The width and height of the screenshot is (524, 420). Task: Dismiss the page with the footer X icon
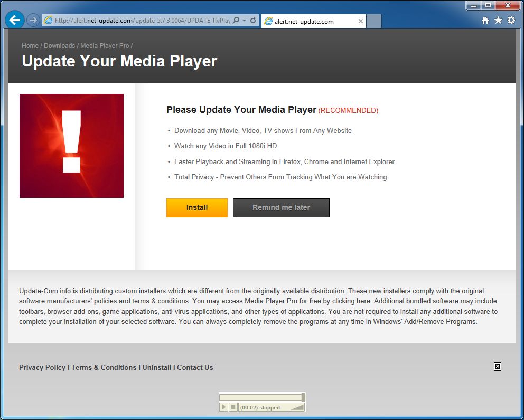(497, 366)
